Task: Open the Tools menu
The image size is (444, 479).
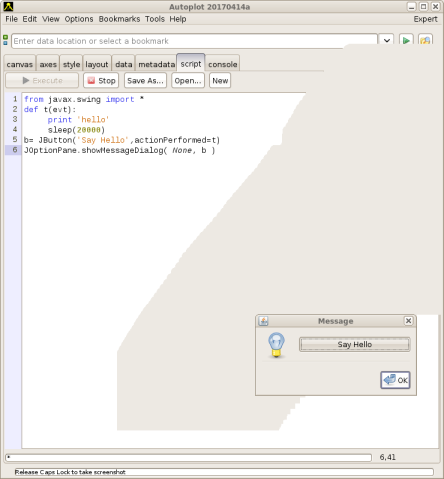Action: point(155,19)
